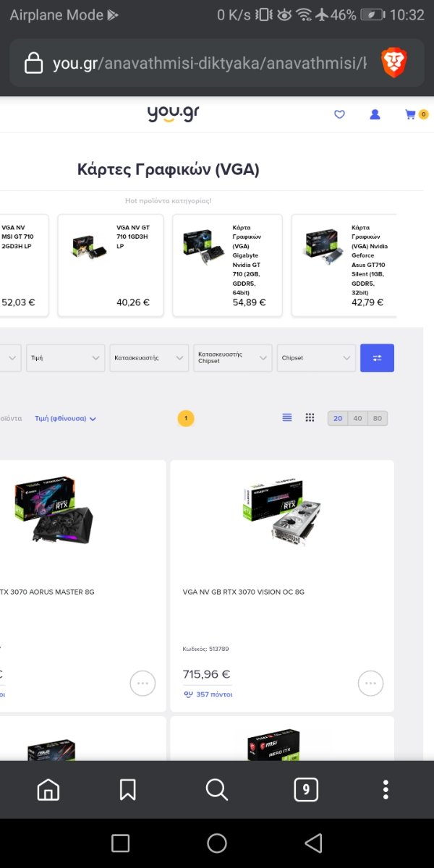434x868 pixels.
Task: Open the browser tabs counter showing 9
Action: pos(306,789)
